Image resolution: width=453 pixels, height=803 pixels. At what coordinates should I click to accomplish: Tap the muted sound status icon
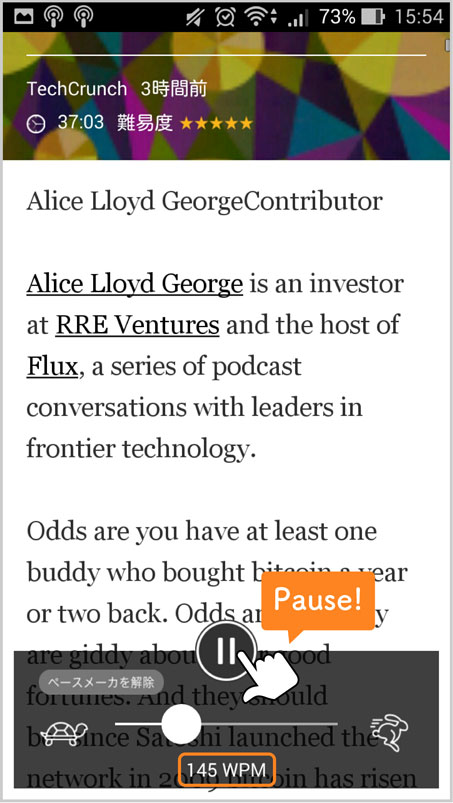click(x=195, y=17)
